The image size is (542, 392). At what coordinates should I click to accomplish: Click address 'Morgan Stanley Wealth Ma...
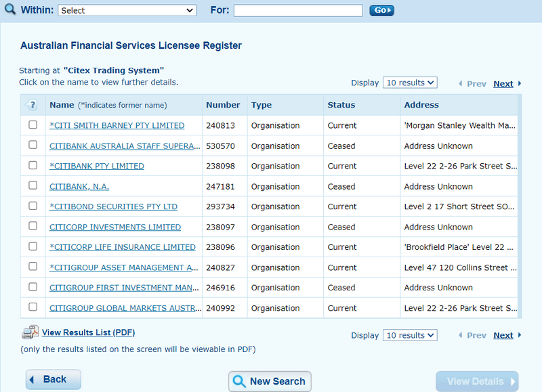pyautogui.click(x=459, y=125)
